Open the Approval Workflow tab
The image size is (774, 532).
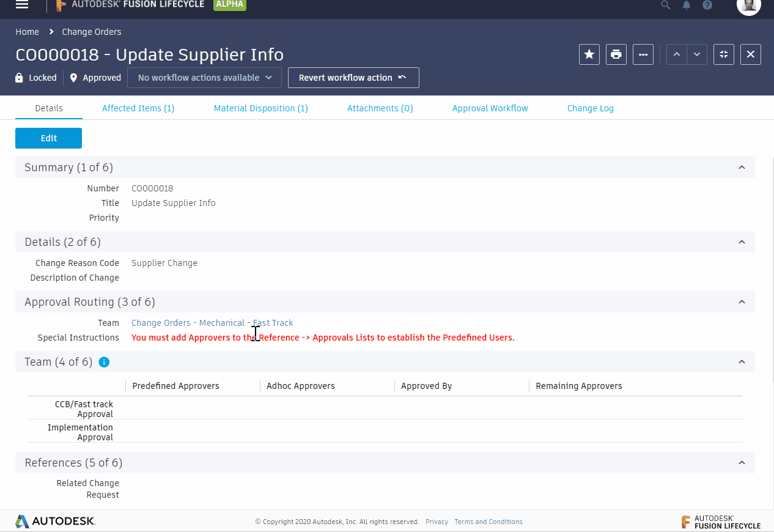pos(490,108)
